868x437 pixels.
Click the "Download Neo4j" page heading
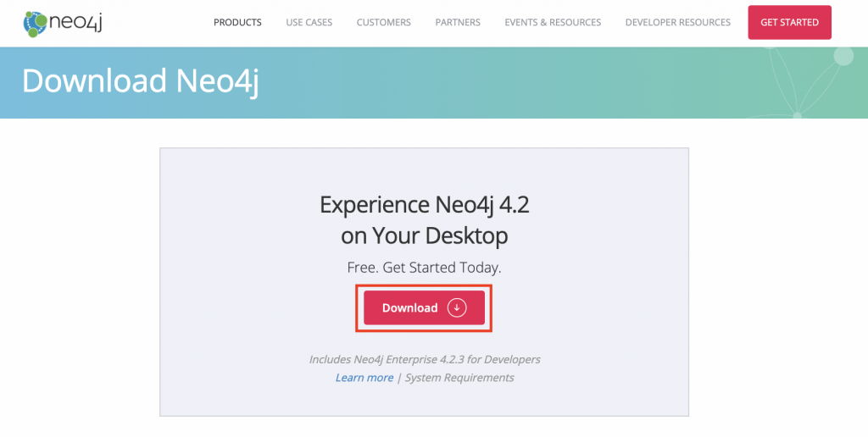[141, 80]
